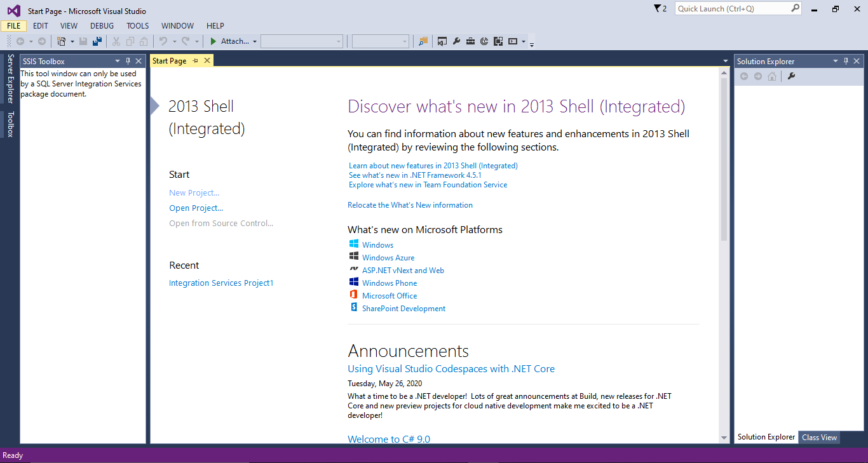
Task: Click the Class View toolbar icon
Action: tap(498, 41)
